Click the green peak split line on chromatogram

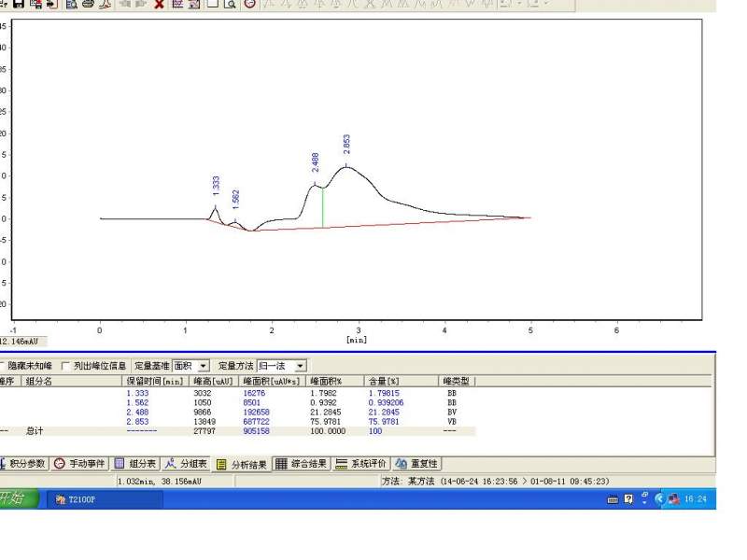click(x=322, y=207)
